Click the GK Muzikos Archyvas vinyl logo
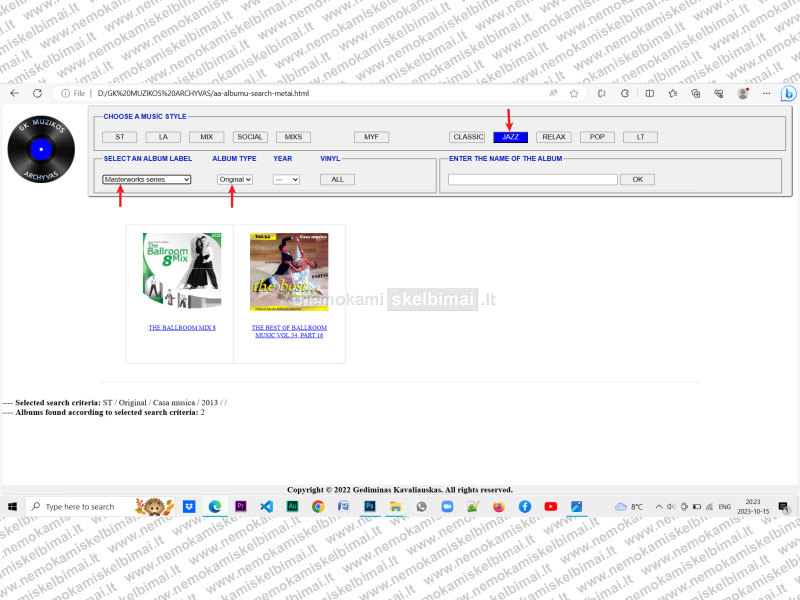Image resolution: width=800 pixels, height=600 pixels. 41,149
